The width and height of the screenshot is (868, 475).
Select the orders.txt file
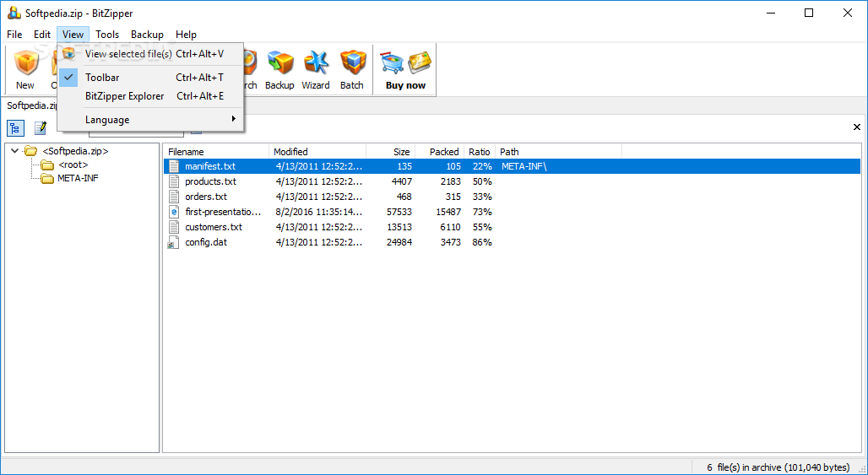tap(206, 197)
